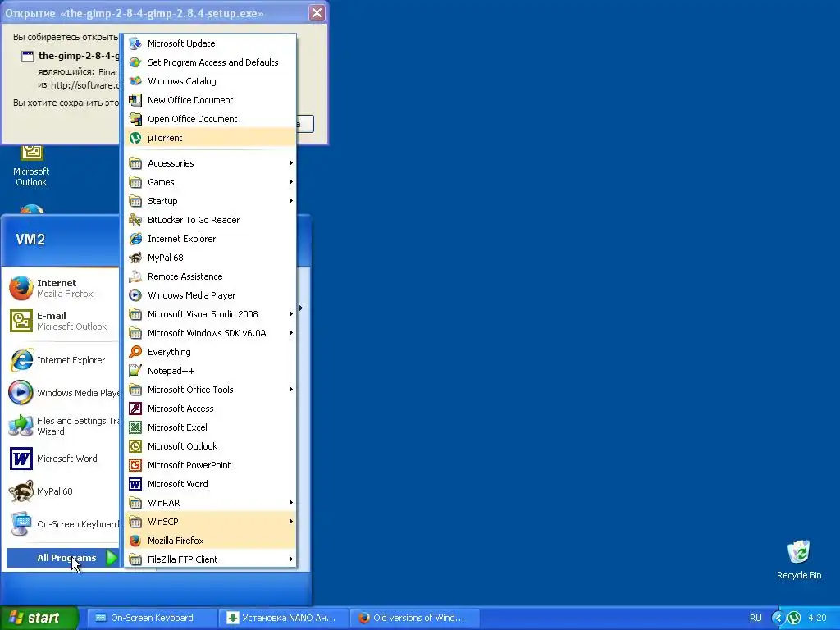This screenshot has height=630, width=840.
Task: Expand FileZilla FTP Client submenu arrow
Action: [x=291, y=559]
